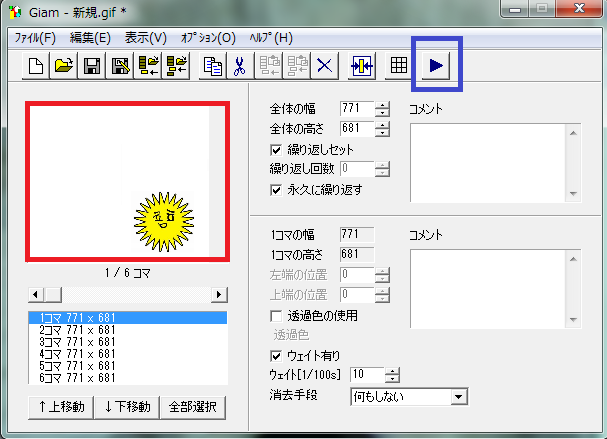Cut the frame using the scissors icon

(x=240, y=65)
